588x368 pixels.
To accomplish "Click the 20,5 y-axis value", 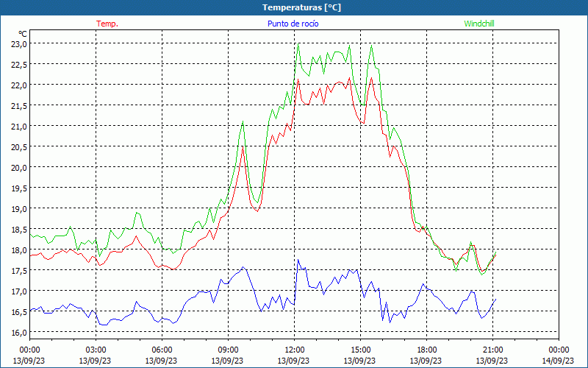I will pyautogui.click(x=19, y=146).
